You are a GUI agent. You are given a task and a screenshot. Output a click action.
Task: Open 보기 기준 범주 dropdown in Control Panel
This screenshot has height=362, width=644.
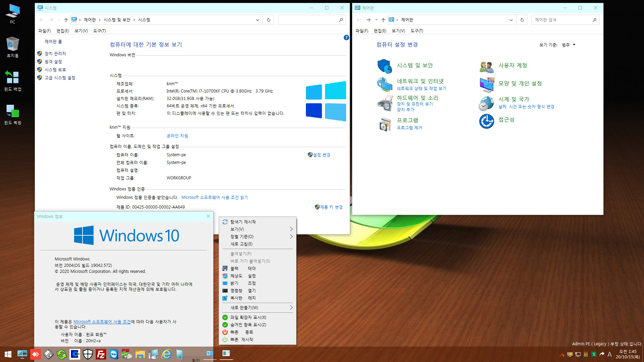[569, 45]
